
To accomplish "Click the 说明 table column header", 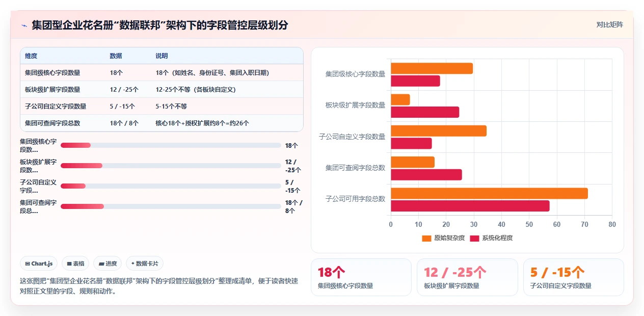I will click(162, 56).
